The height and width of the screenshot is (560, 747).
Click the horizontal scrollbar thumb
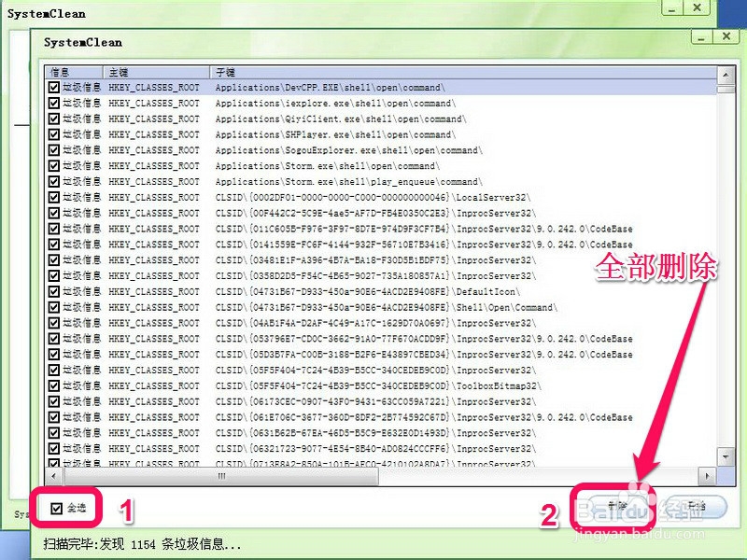(x=221, y=476)
